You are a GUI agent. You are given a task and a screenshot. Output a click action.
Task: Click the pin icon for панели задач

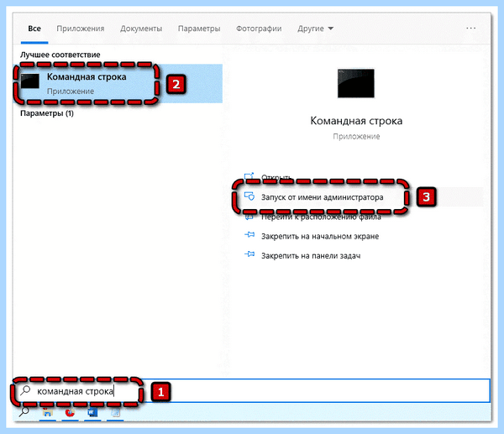[x=249, y=254]
